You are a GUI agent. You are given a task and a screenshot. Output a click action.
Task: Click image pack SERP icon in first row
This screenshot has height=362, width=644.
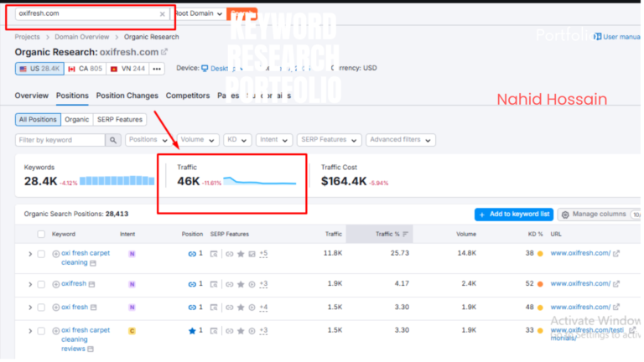(x=252, y=255)
